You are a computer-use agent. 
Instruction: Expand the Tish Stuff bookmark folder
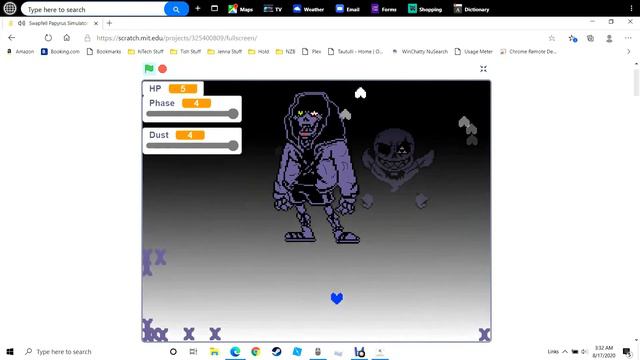pyautogui.click(x=186, y=51)
